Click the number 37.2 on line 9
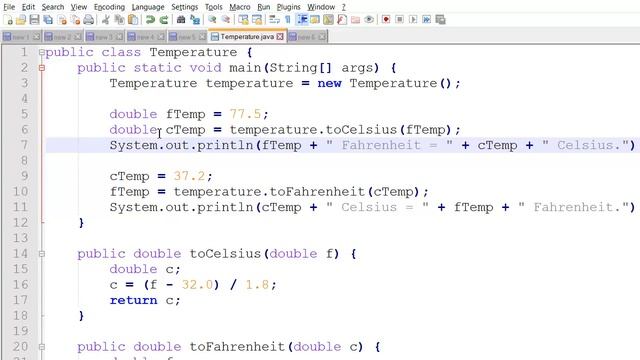The height and width of the screenshot is (360, 640). point(189,176)
